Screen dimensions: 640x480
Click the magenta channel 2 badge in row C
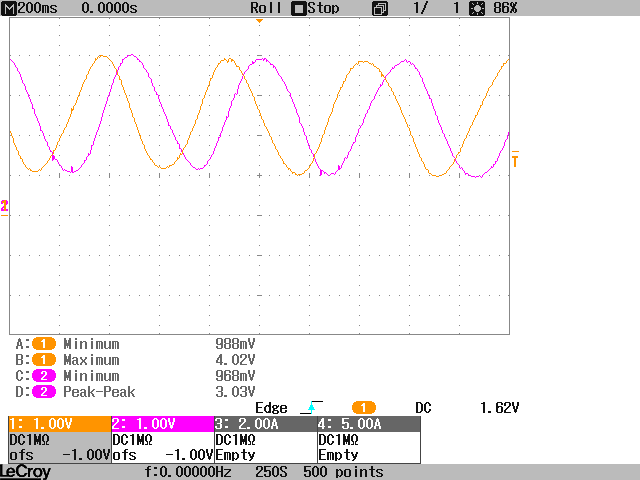point(44,376)
